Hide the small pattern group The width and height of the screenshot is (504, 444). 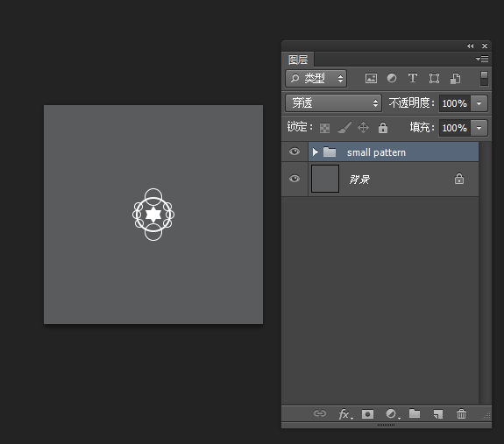pyautogui.click(x=295, y=152)
